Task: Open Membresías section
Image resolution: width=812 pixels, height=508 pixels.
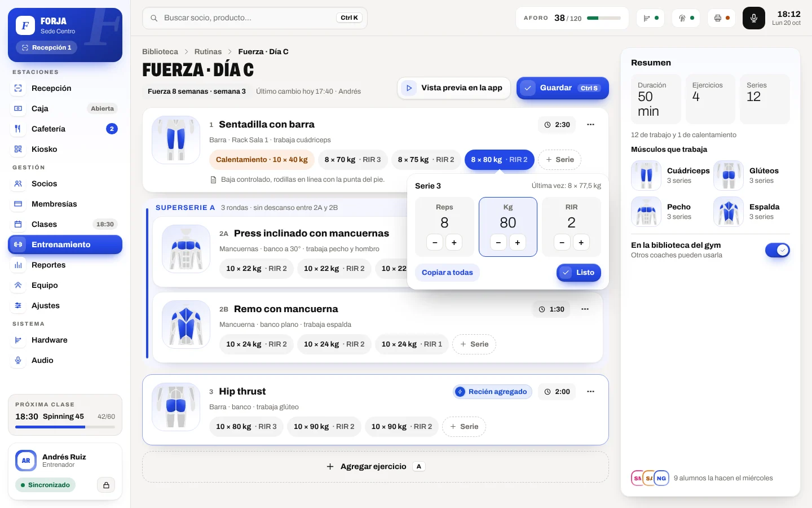Action: pyautogui.click(x=65, y=204)
